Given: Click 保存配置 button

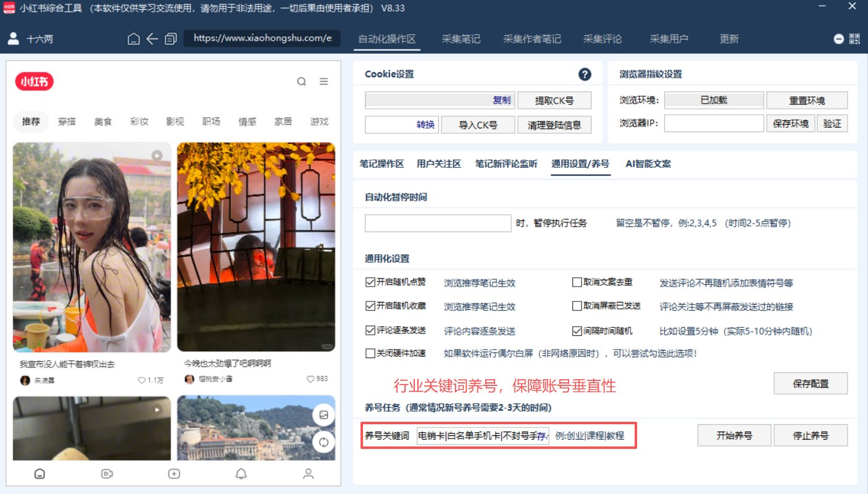Looking at the screenshot, I should (x=811, y=383).
